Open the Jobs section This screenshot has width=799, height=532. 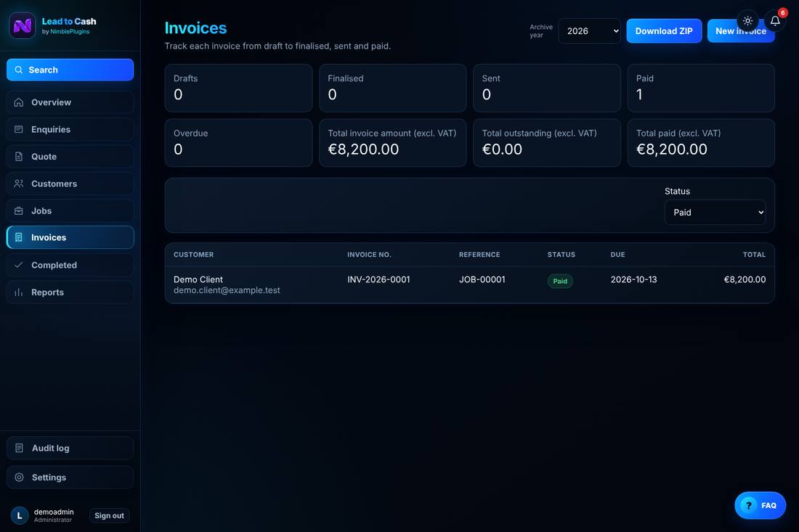tap(70, 210)
